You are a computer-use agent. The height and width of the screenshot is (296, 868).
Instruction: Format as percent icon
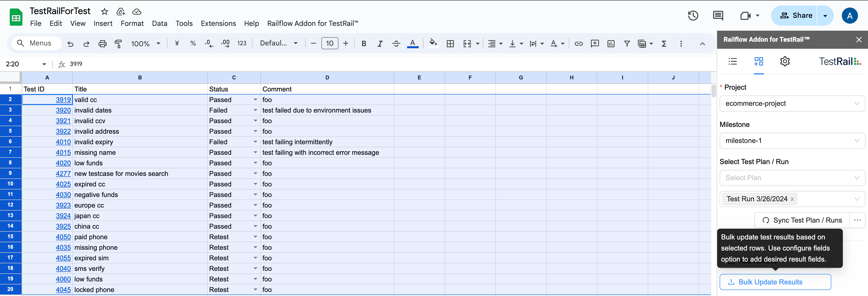click(x=193, y=43)
